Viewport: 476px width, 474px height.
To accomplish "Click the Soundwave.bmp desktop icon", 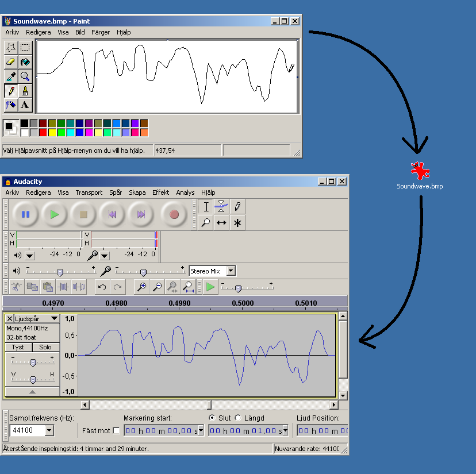I will click(x=420, y=176).
